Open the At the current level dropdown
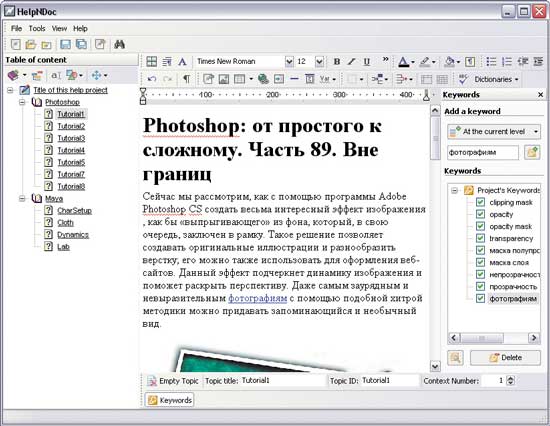This screenshot has height=426, width=550. click(494, 132)
